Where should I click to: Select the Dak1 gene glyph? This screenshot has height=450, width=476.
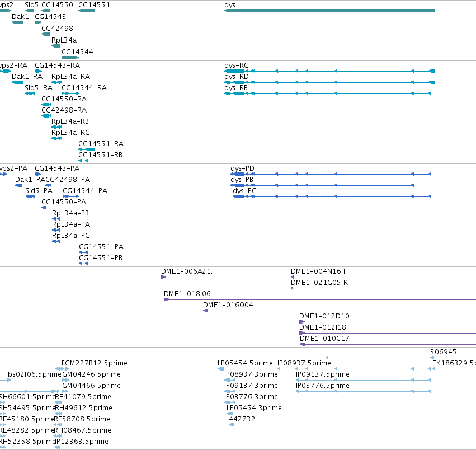click(x=17, y=22)
